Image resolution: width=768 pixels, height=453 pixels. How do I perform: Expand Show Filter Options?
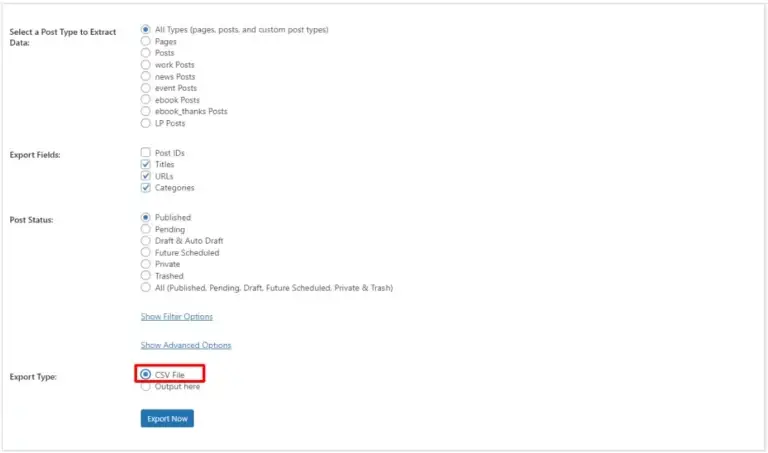[x=177, y=317]
